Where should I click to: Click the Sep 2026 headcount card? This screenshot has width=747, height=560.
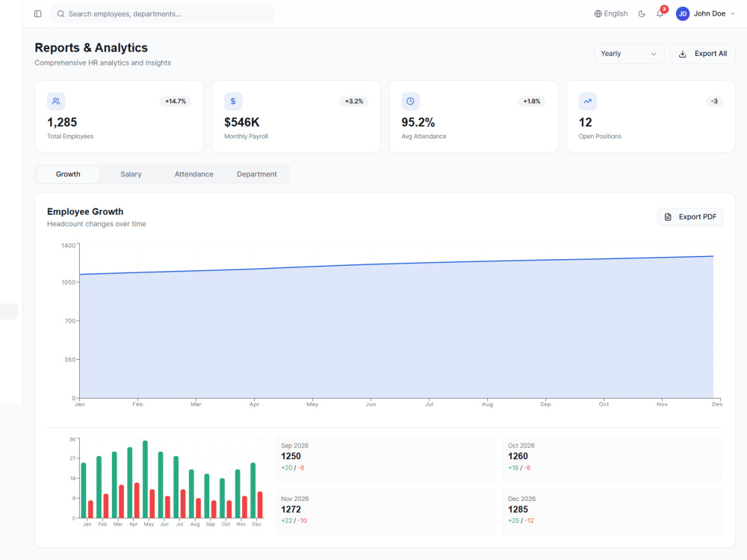click(x=385, y=458)
